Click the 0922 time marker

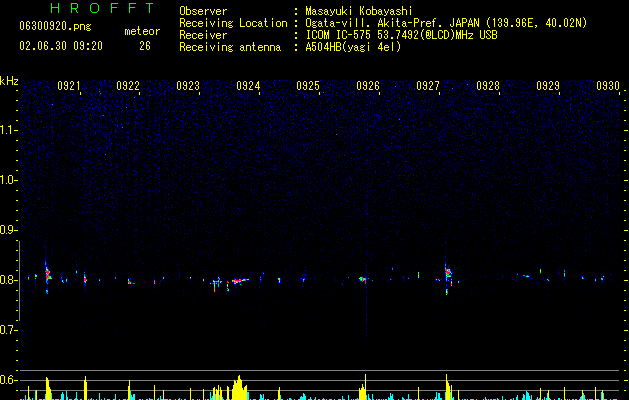(128, 86)
